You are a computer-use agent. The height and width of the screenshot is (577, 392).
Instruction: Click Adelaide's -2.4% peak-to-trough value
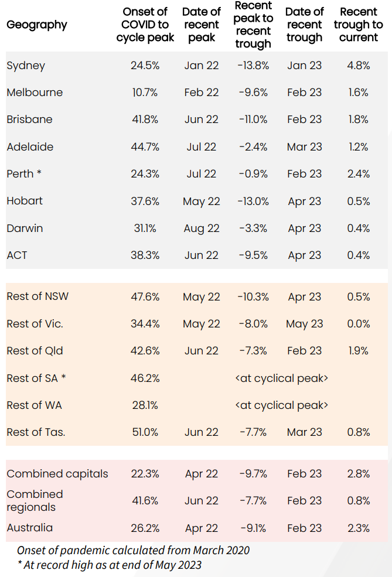tap(253, 146)
